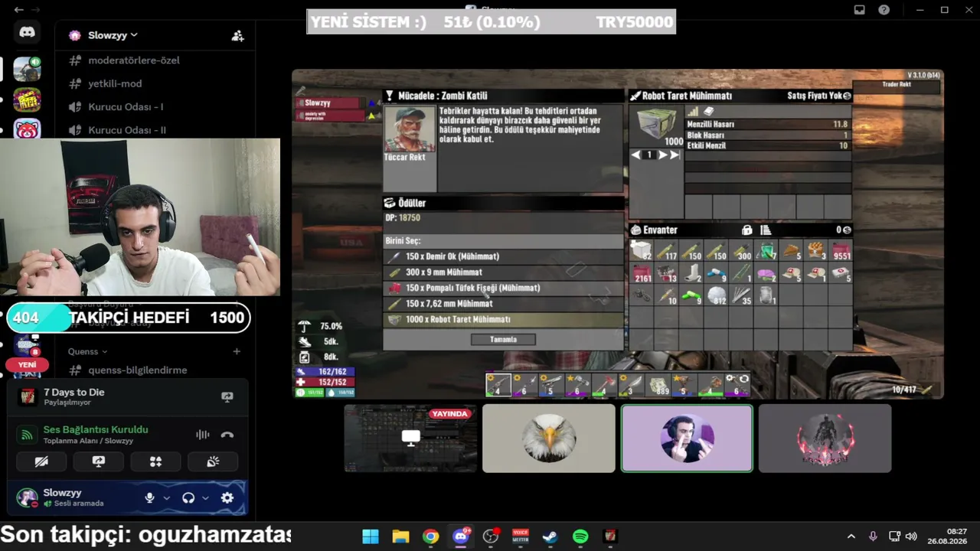The height and width of the screenshot is (551, 980).
Task: Open the Discord inbox icon
Action: point(860,10)
